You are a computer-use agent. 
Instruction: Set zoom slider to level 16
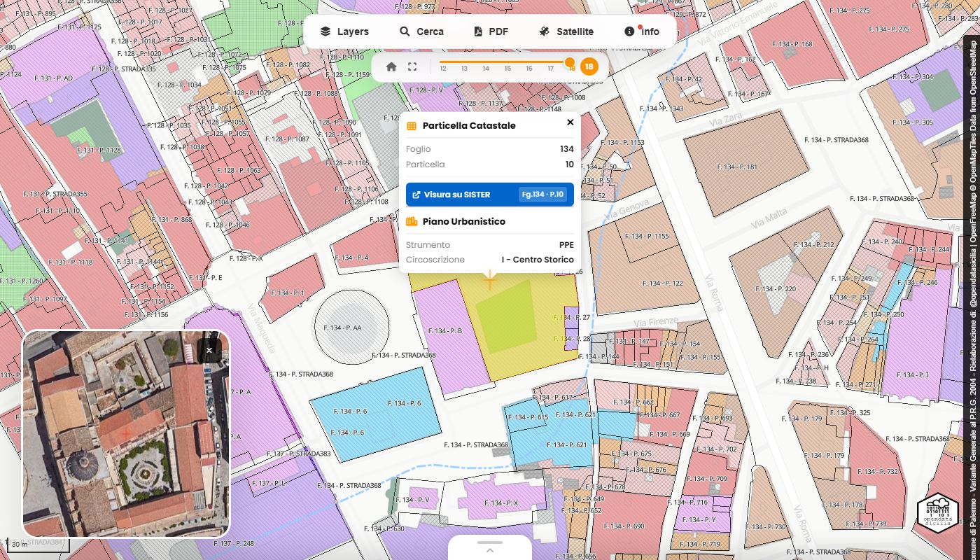point(529,68)
